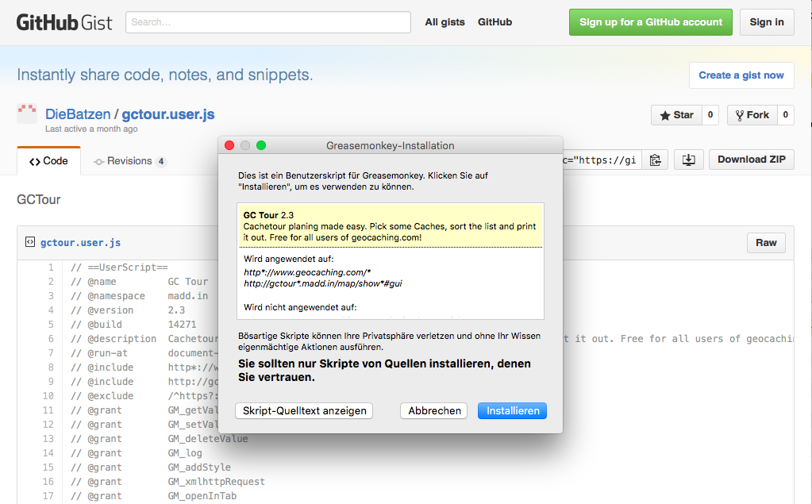Select code line number 17

pyautogui.click(x=48, y=496)
